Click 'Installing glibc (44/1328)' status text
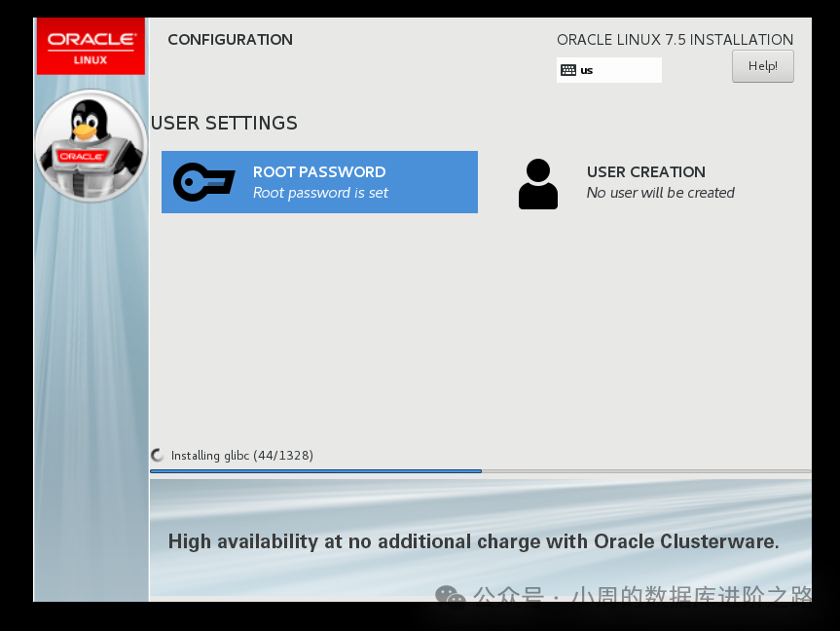The width and height of the screenshot is (840, 631). [242, 455]
